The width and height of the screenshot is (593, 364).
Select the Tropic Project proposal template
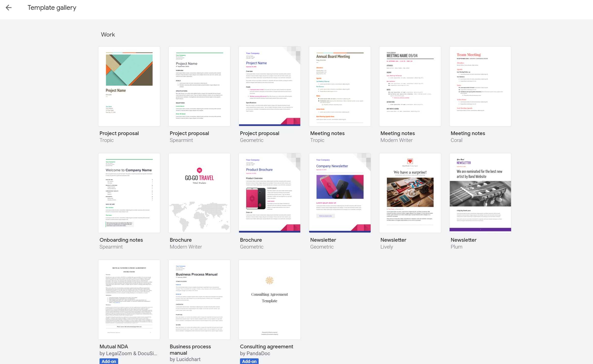(x=129, y=86)
